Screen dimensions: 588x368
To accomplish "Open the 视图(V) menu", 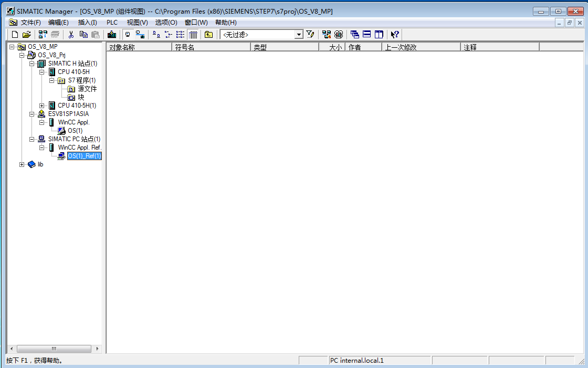I will 137,23.
